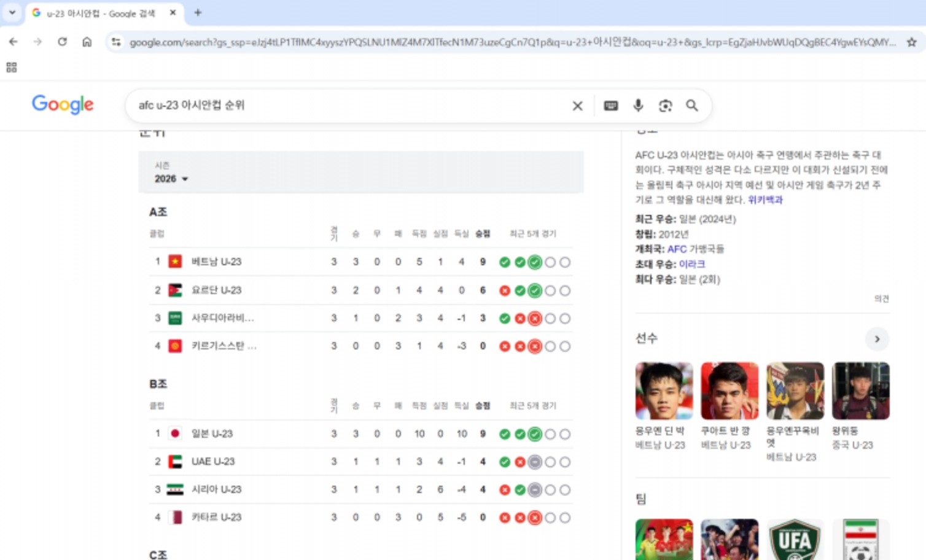The height and width of the screenshot is (560, 926).
Task: Follow the 이라크 link for 초대 우승
Action: [692, 264]
